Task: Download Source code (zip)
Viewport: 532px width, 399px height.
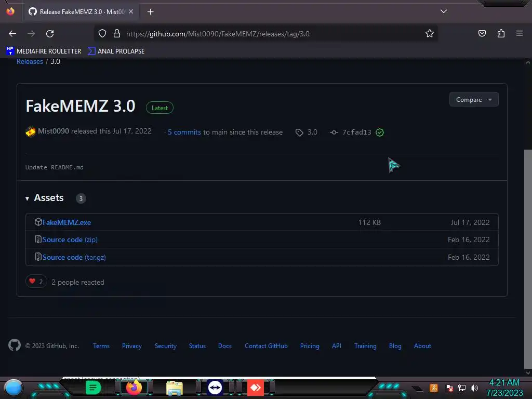Action: pos(70,240)
